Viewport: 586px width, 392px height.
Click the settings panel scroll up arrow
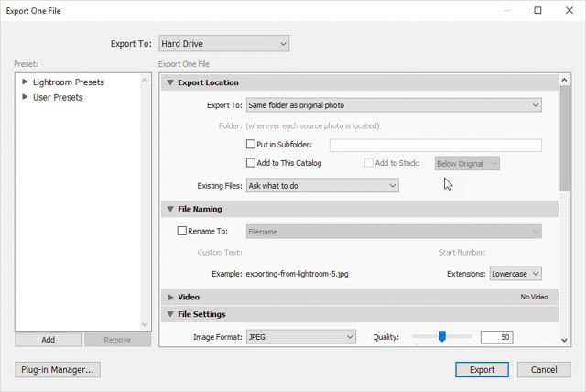564,80
